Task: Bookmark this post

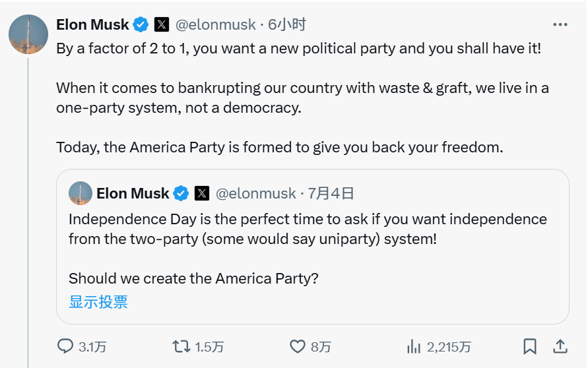Action: [529, 346]
